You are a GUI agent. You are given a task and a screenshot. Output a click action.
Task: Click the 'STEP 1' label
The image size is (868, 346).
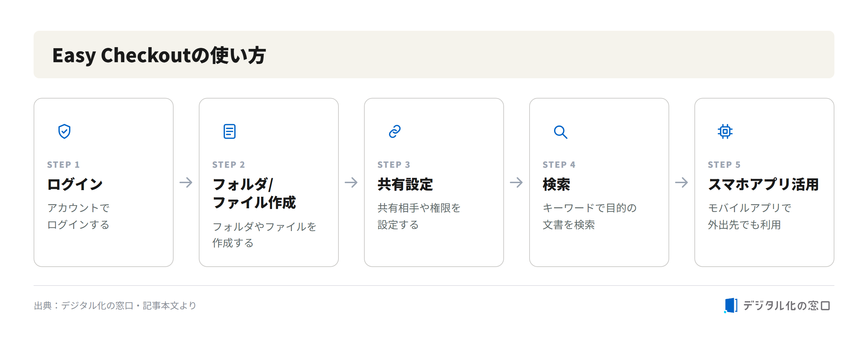[x=63, y=165]
